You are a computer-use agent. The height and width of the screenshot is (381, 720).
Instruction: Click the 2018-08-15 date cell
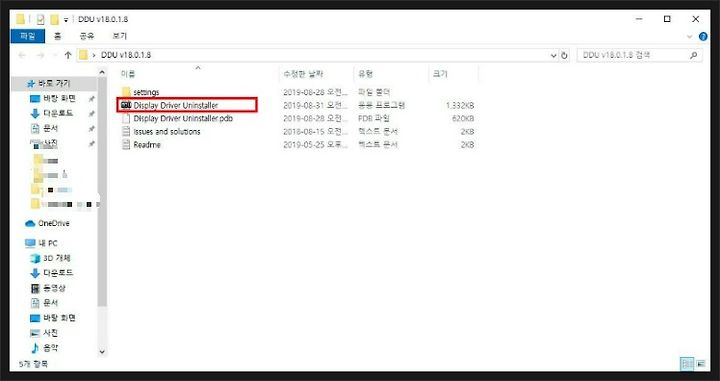point(315,132)
